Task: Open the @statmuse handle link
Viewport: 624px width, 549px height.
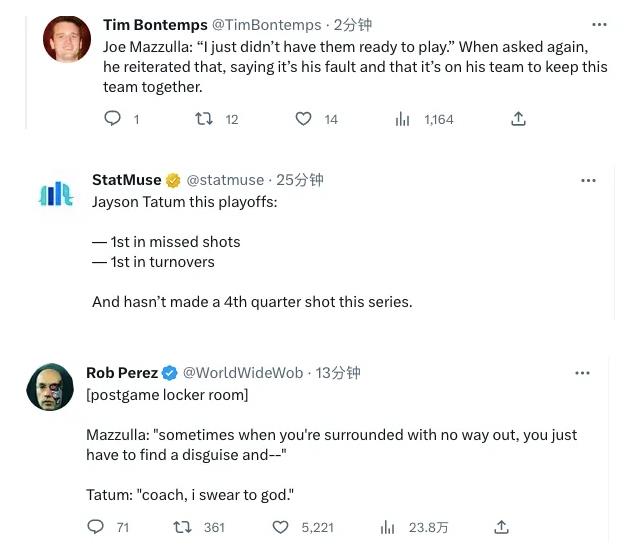Action: pyautogui.click(x=225, y=180)
